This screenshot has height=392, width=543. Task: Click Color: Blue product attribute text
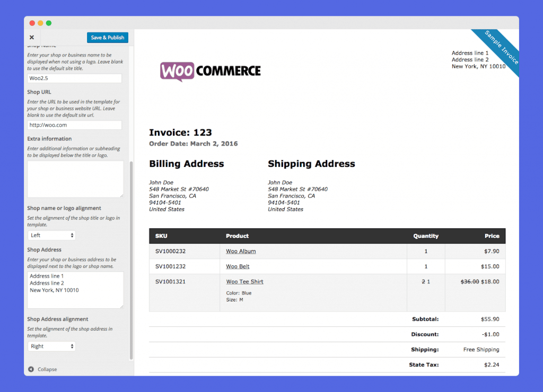(239, 293)
